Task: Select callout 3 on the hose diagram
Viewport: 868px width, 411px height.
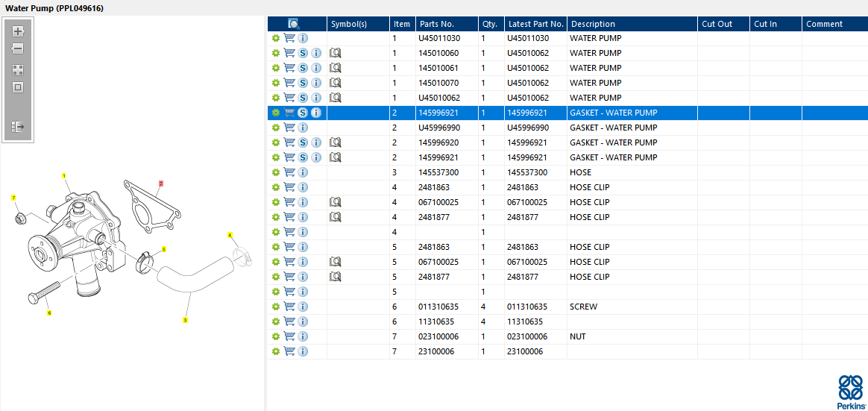Action: 185,319
